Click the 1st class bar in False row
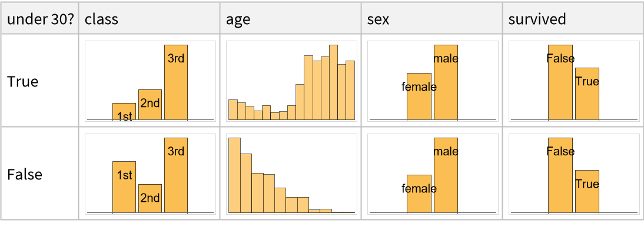The width and height of the screenshot is (644, 240). pyautogui.click(x=124, y=186)
